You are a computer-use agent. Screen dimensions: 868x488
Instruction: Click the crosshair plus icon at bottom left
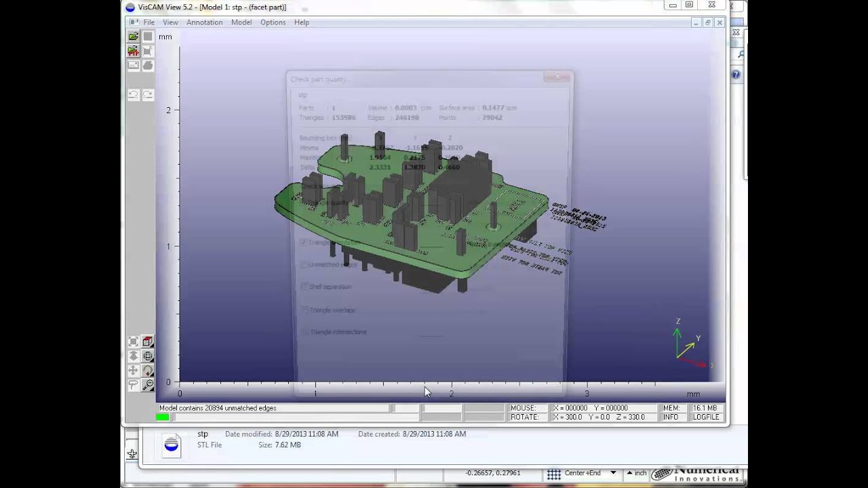(132, 454)
